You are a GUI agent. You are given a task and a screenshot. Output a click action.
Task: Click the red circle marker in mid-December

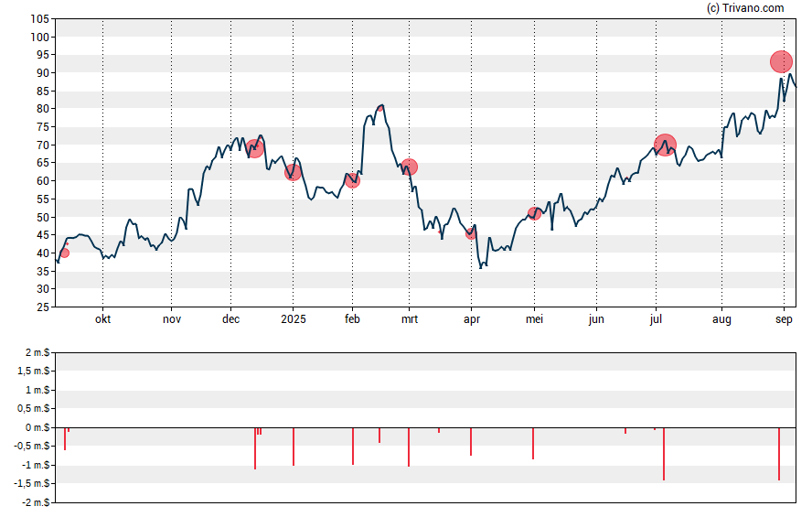254,148
